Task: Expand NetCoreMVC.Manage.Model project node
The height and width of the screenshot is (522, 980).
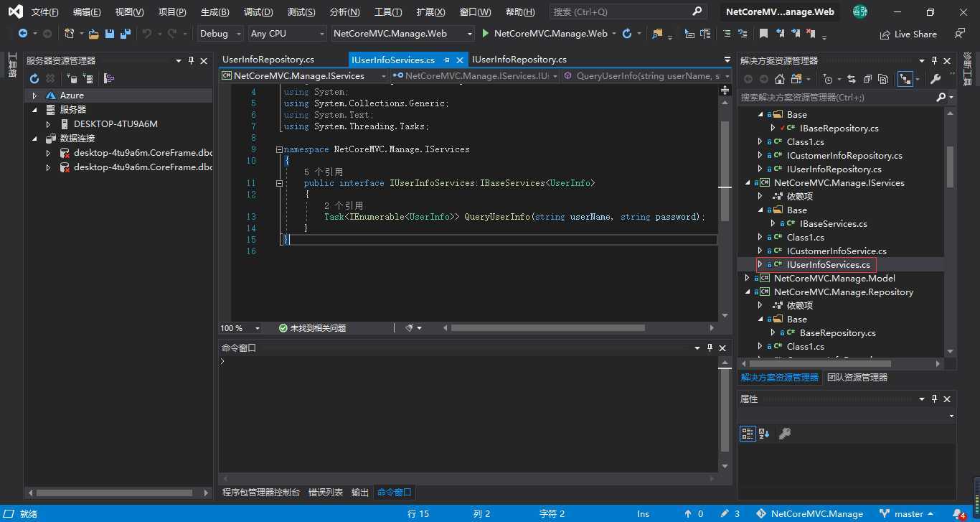Action: point(747,279)
